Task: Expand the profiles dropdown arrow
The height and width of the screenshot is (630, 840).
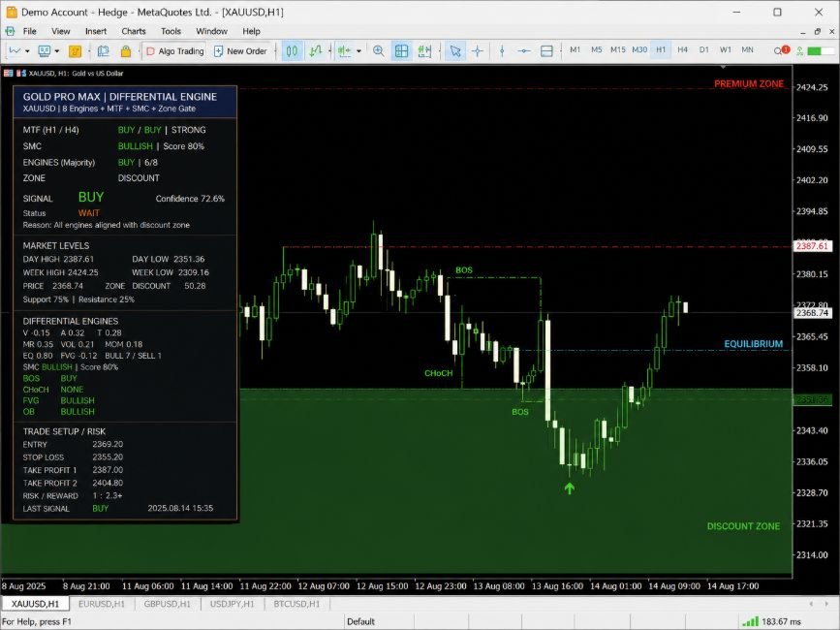Action: click(56, 51)
